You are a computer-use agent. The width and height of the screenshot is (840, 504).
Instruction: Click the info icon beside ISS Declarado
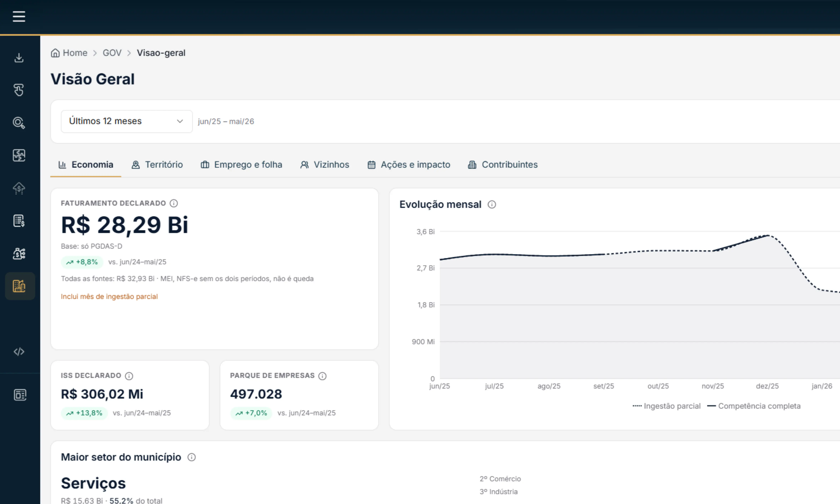(129, 376)
